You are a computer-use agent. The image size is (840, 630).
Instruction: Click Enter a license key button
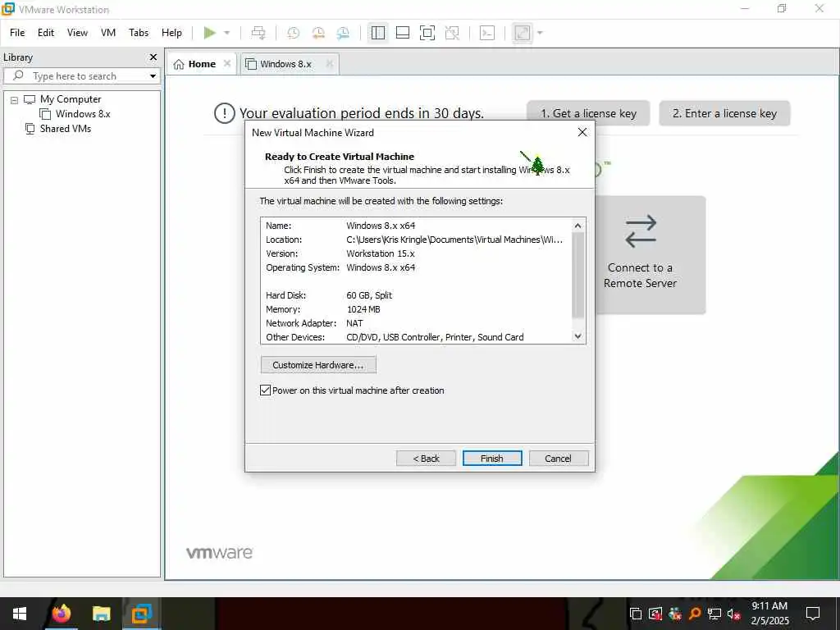pyautogui.click(x=724, y=113)
